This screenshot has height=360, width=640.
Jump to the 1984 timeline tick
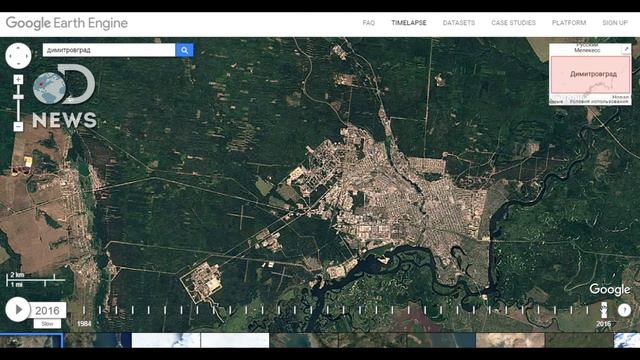(84, 310)
